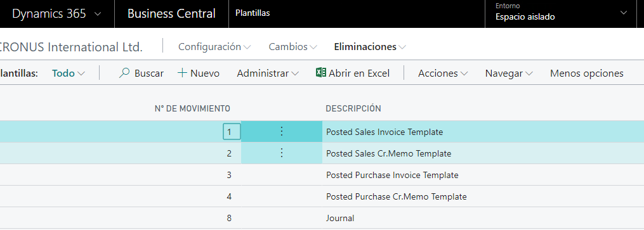The width and height of the screenshot is (644, 230).
Task: Expand the Dynamics 365 app launcher chevron
Action: [x=98, y=14]
